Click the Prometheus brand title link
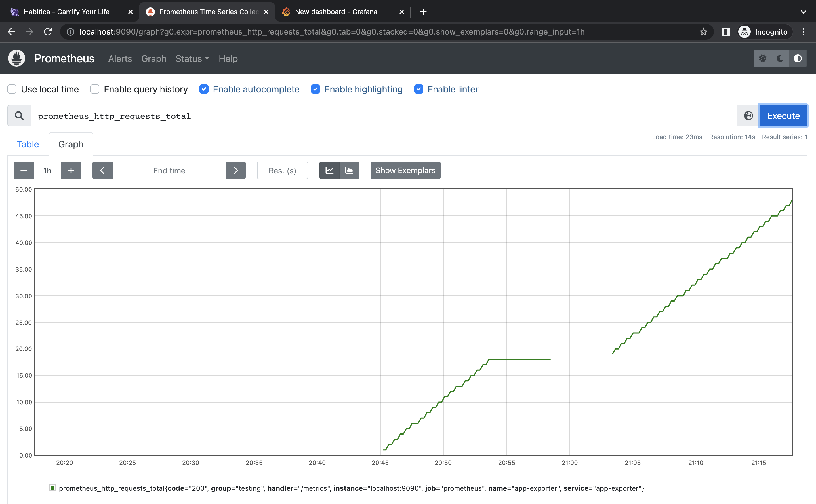Image resolution: width=816 pixels, height=504 pixels. 64,58
